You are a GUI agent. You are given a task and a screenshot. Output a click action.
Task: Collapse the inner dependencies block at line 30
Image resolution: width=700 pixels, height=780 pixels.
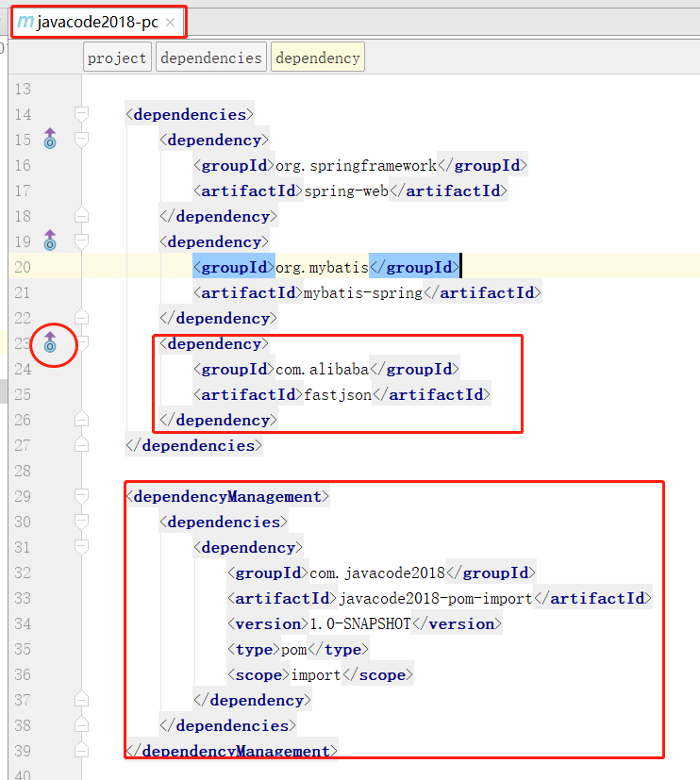(81, 522)
